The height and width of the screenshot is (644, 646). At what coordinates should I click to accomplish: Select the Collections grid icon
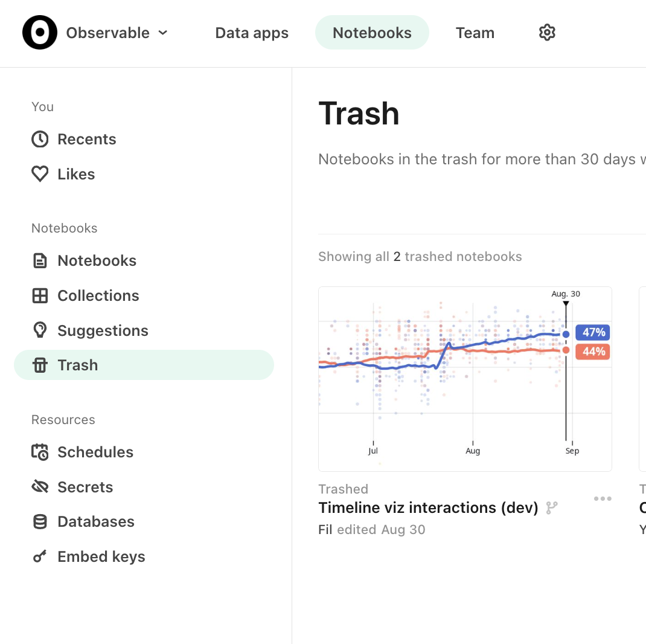(39, 295)
